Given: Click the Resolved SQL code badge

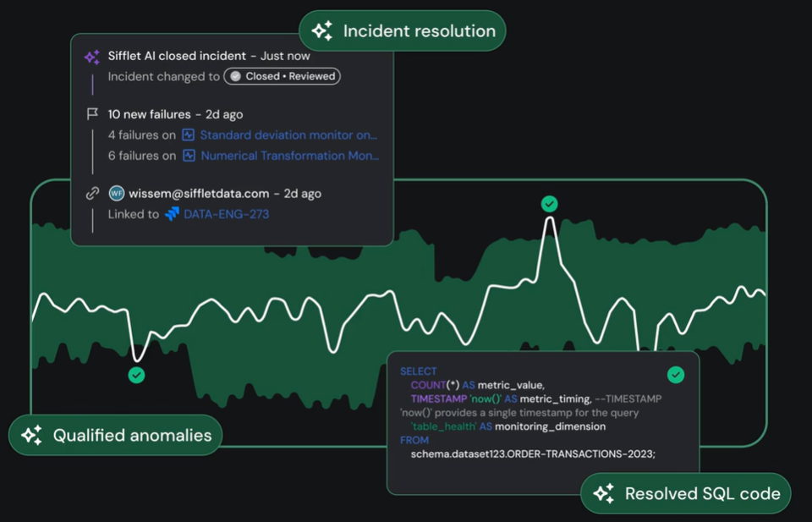Looking at the screenshot, I should [x=686, y=493].
